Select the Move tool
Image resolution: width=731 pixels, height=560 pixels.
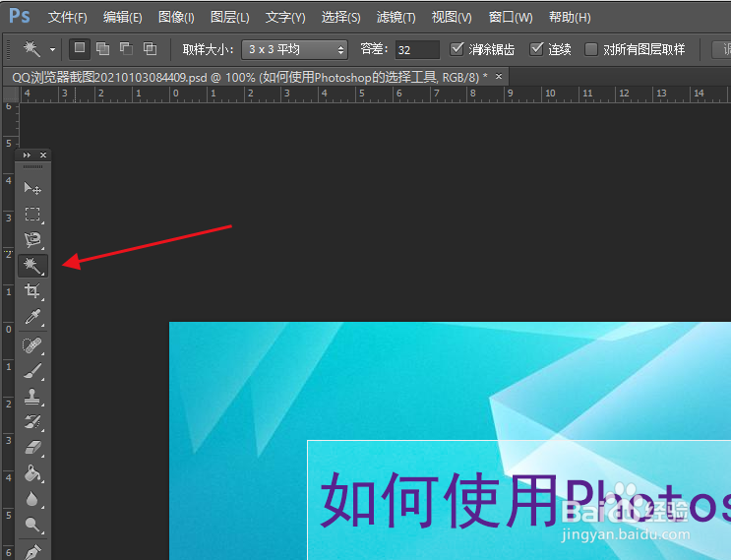tap(32, 188)
